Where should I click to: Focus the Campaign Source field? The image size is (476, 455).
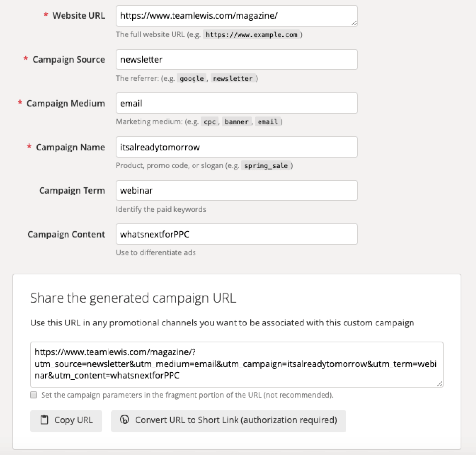[x=237, y=60]
